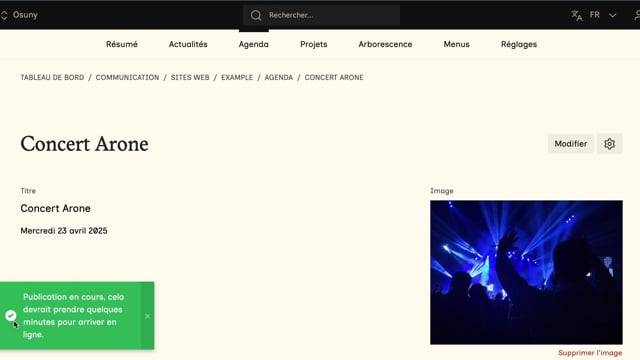Switch to the Actualités tab
The width and height of the screenshot is (640, 360).
[x=188, y=44]
